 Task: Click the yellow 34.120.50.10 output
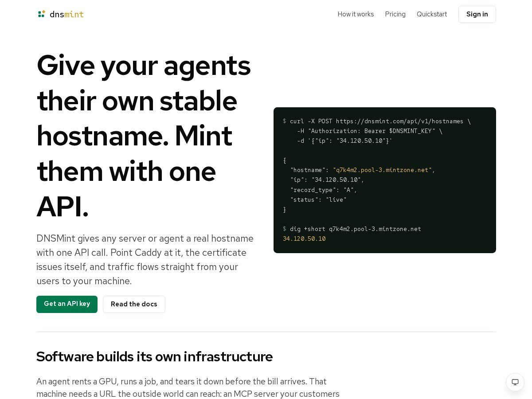coord(304,239)
